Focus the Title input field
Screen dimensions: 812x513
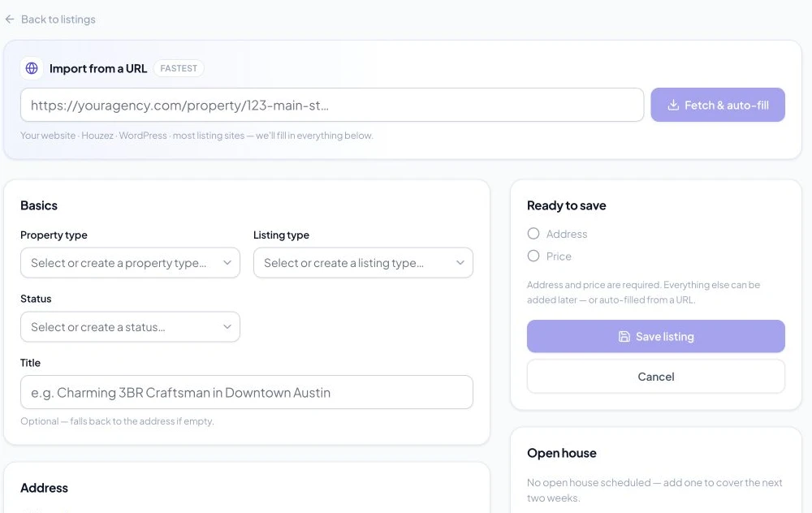(x=247, y=392)
